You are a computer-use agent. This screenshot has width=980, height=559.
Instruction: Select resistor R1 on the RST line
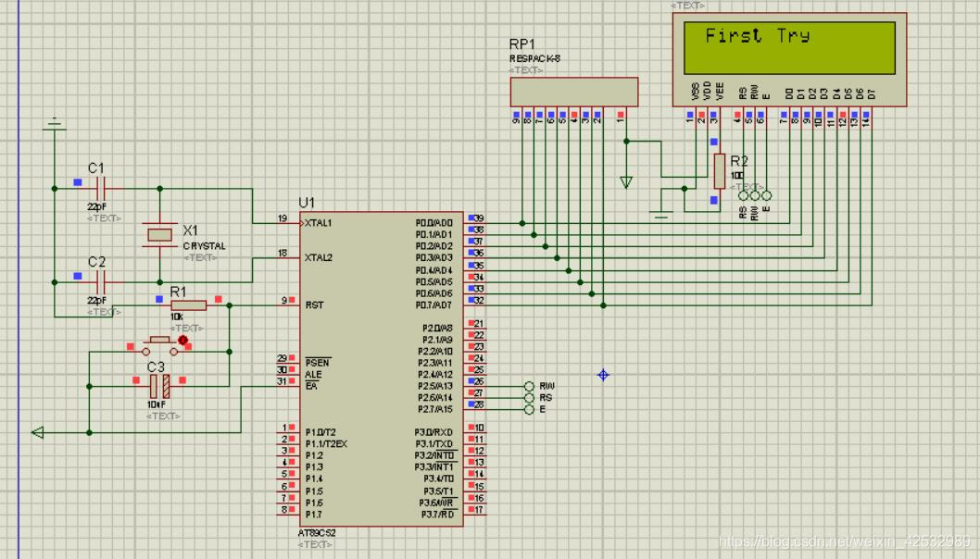tap(188, 304)
